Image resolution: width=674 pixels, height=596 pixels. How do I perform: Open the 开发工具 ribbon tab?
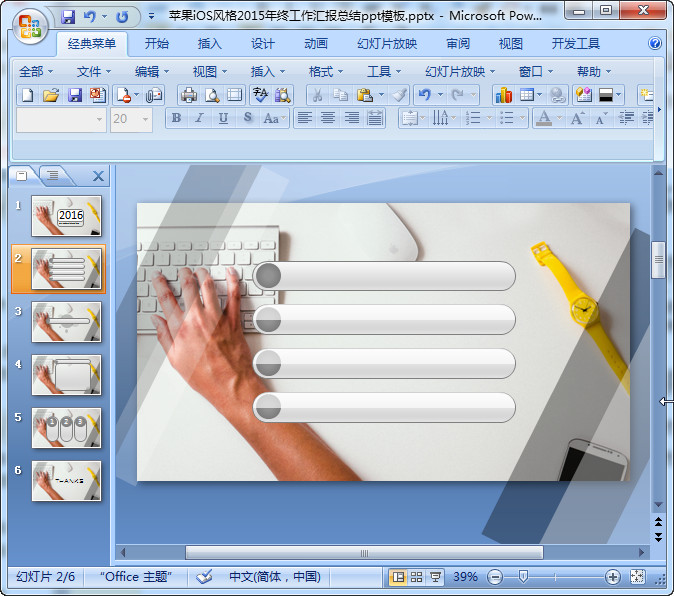pos(576,43)
